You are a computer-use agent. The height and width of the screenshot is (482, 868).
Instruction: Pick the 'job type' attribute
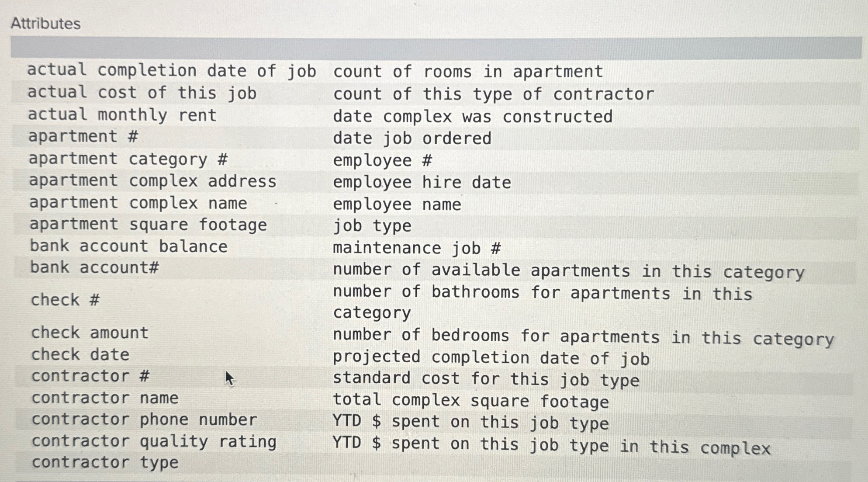pos(372,226)
